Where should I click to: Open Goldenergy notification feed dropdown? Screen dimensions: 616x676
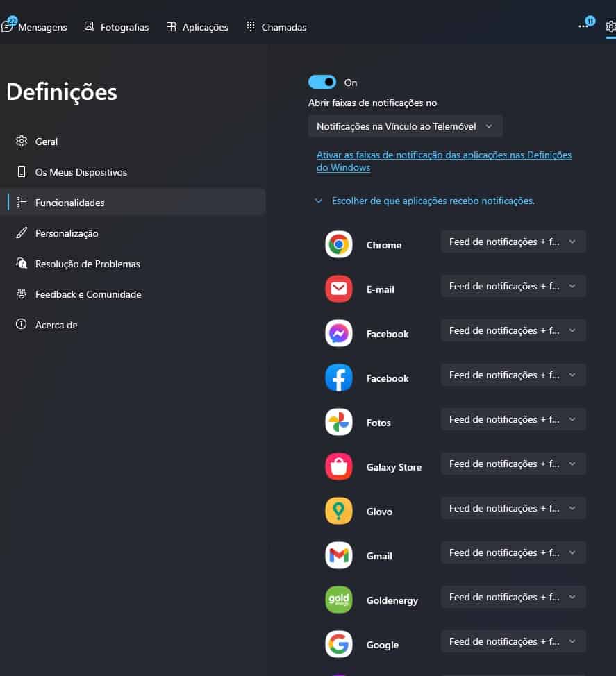pyautogui.click(x=513, y=597)
